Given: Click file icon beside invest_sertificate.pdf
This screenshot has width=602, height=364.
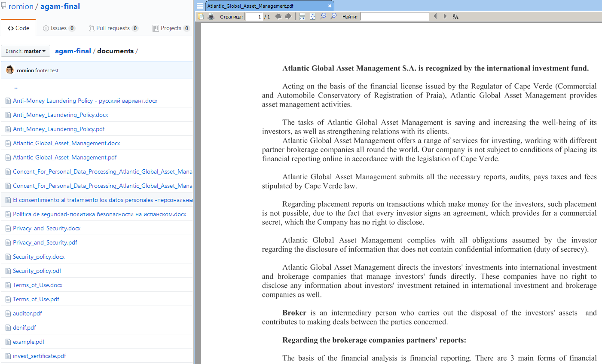Looking at the screenshot, I should (8, 356).
